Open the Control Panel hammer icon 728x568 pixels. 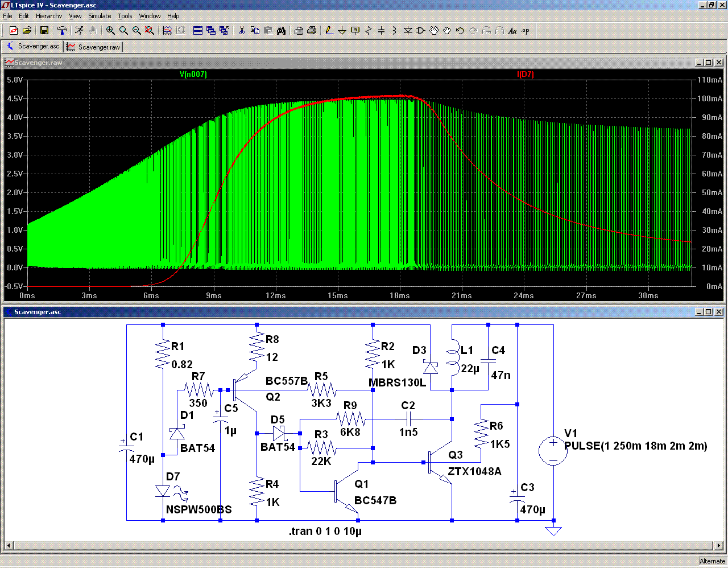pos(62,31)
